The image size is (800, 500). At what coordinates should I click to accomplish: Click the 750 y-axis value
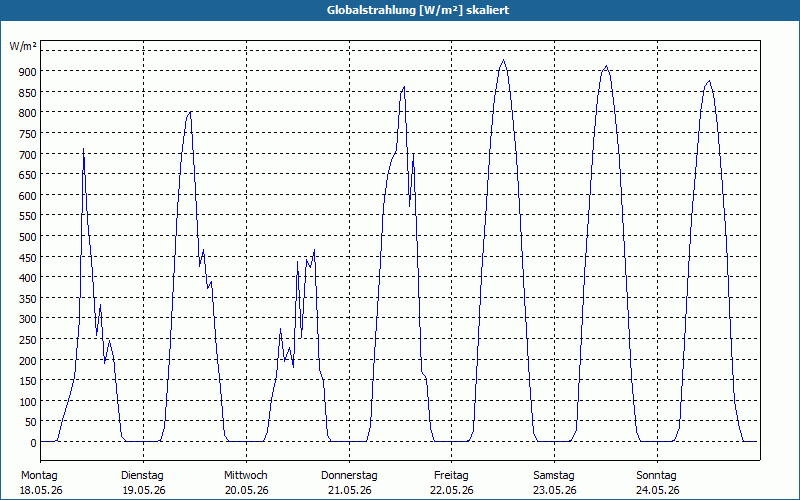(28, 134)
